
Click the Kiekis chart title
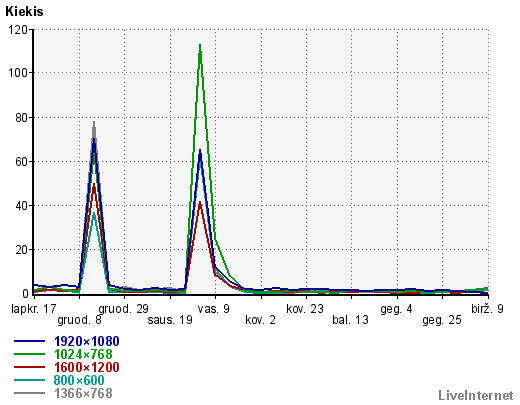pos(24,12)
